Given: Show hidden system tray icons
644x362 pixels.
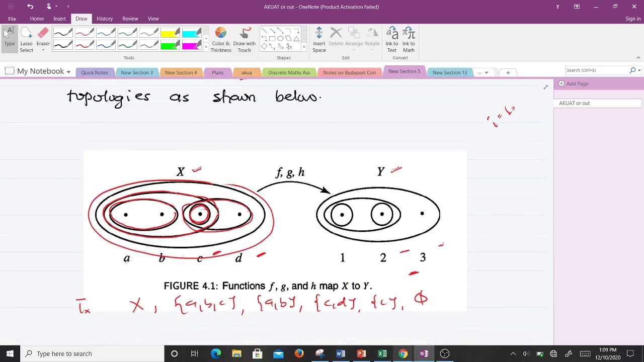Looking at the screenshot, I should [513, 353].
